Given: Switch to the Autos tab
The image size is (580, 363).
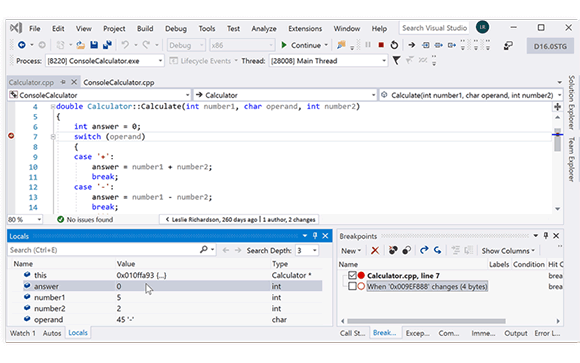Looking at the screenshot, I should 52,333.
